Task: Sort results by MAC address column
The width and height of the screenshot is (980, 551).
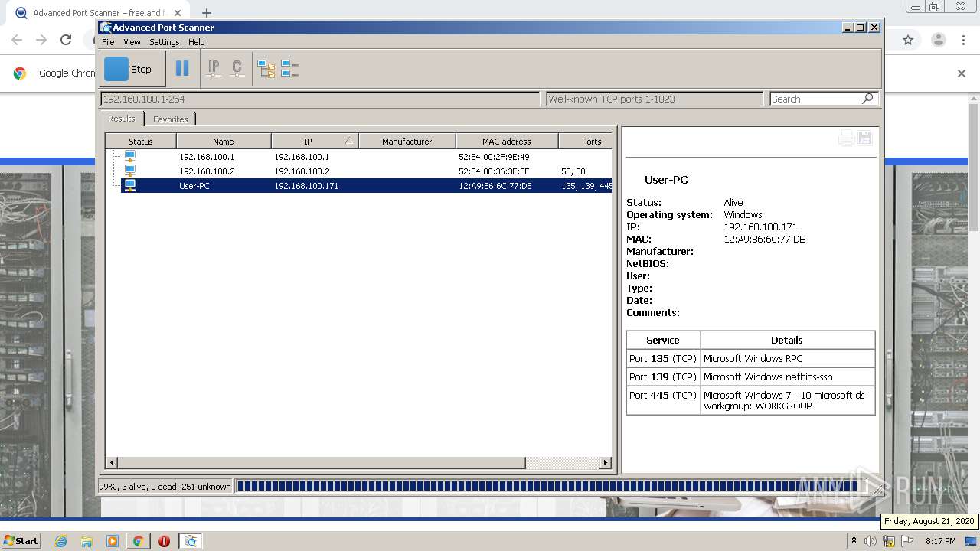Action: pos(507,141)
